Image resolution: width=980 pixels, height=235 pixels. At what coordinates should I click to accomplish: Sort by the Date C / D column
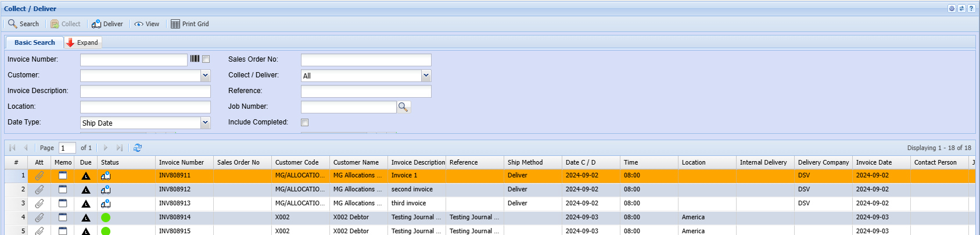pyautogui.click(x=591, y=162)
